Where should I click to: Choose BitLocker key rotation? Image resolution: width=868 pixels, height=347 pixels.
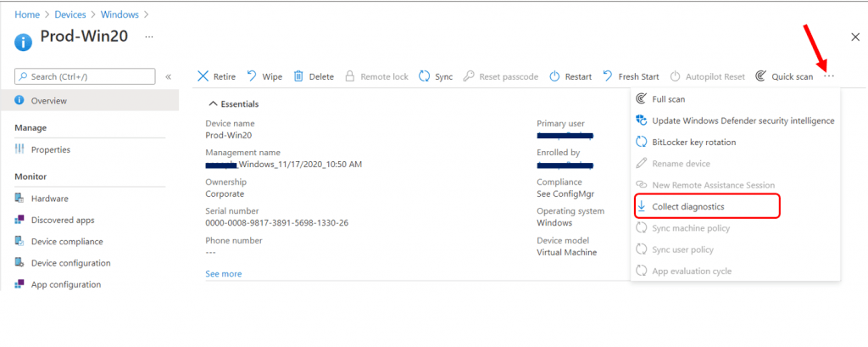735,142
